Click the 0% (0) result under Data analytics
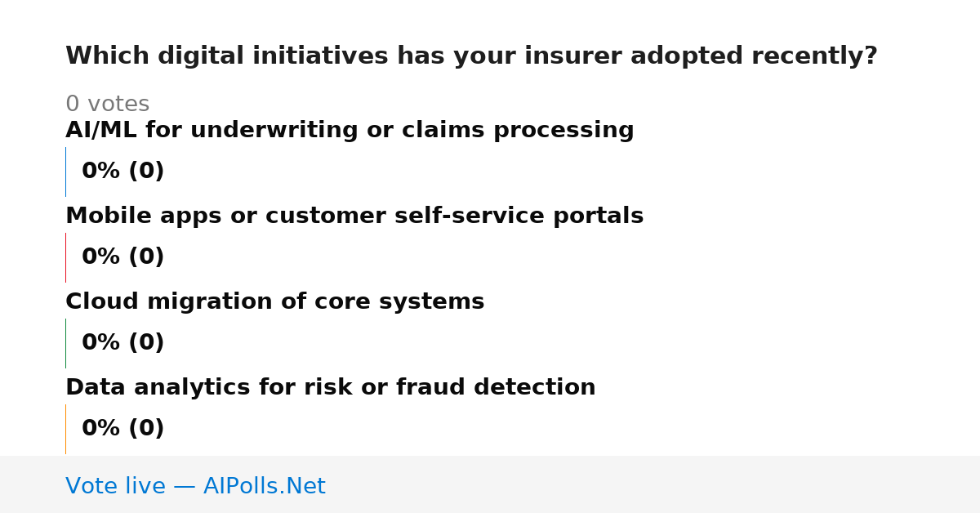 pyautogui.click(x=123, y=429)
